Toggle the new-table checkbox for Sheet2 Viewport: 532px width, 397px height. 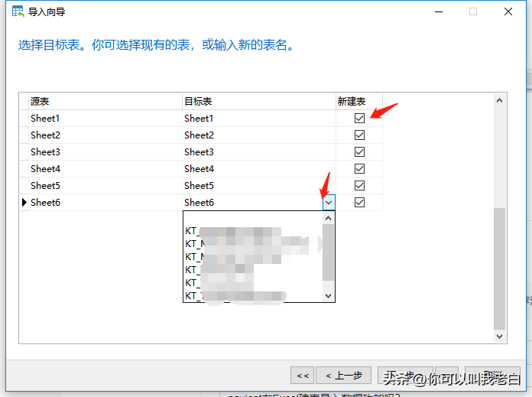[x=359, y=135]
